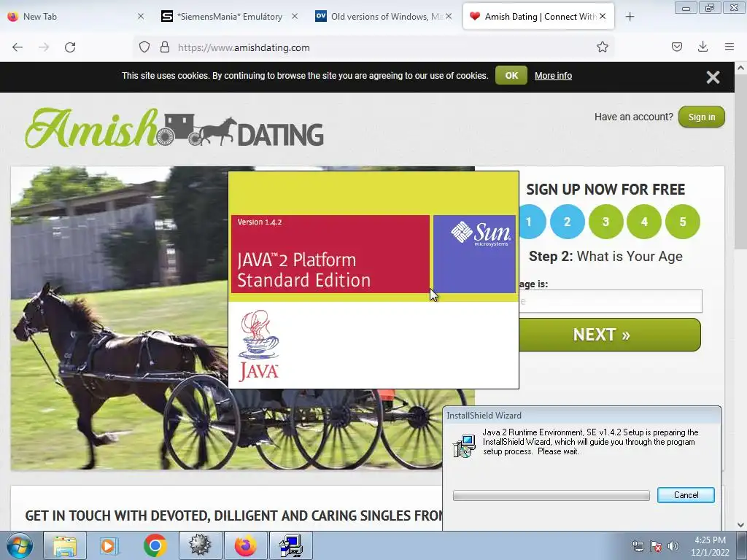This screenshot has width=747, height=560.
Task: Open the tracking protection shield icon
Action: click(x=144, y=47)
